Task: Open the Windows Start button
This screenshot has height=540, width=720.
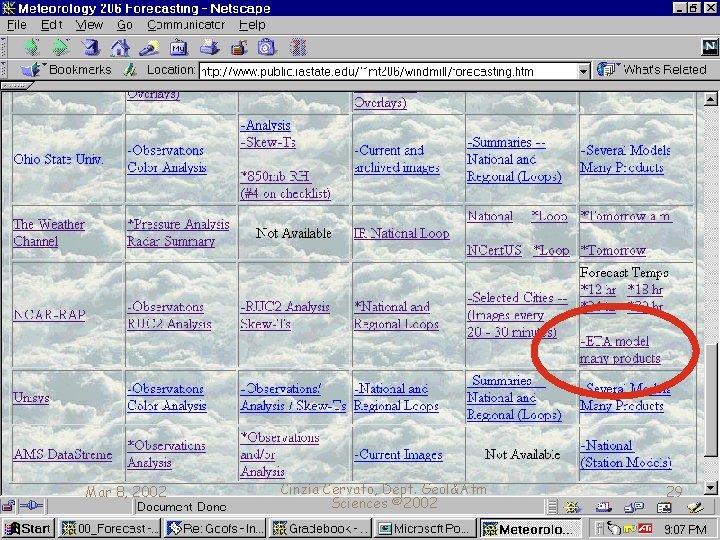Action: coord(28,529)
